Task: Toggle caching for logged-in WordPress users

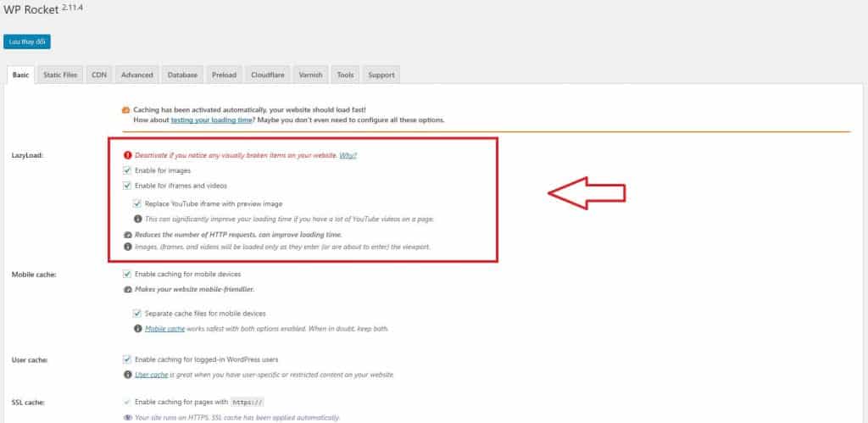Action: point(127,359)
